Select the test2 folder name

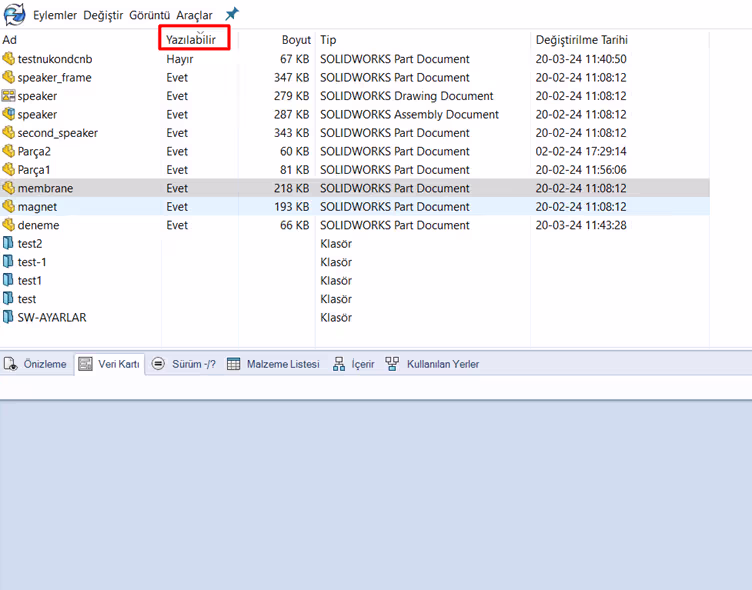pyautogui.click(x=30, y=244)
